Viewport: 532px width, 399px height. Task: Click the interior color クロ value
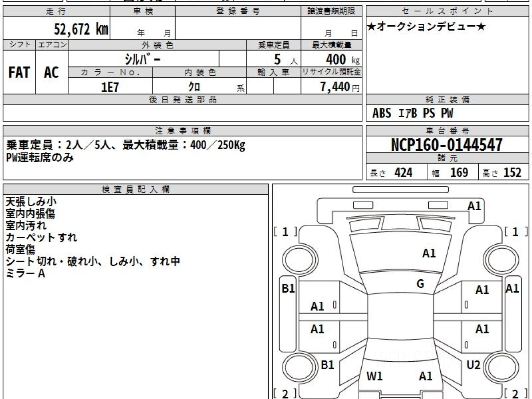click(194, 86)
